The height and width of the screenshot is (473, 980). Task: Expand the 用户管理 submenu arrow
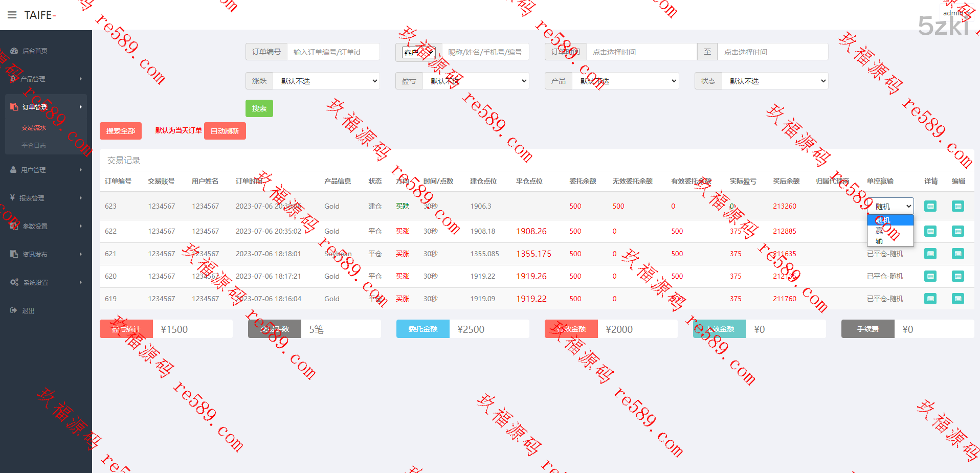[x=81, y=170]
